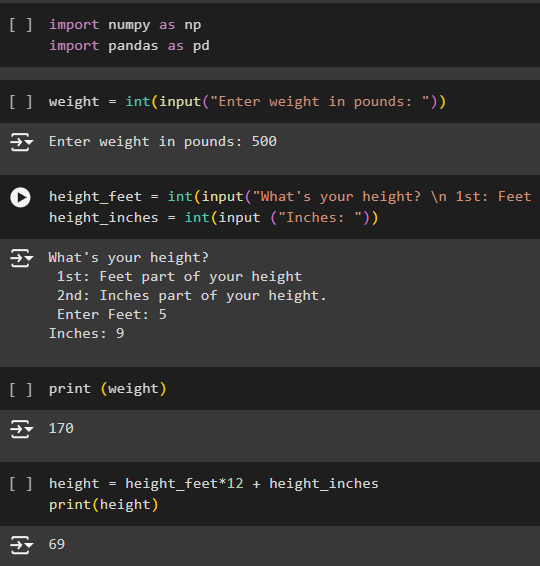Open output actions icon beside the 69 output
The width and height of the screenshot is (540, 566).
[21, 545]
